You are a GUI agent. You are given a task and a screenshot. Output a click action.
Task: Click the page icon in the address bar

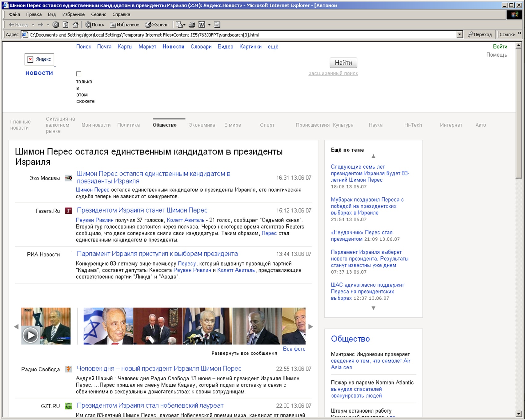(25, 34)
